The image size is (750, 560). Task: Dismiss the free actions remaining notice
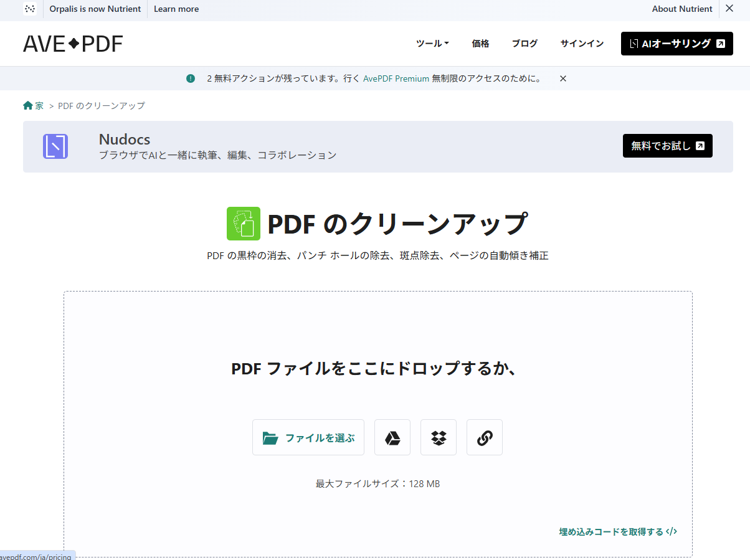click(562, 78)
